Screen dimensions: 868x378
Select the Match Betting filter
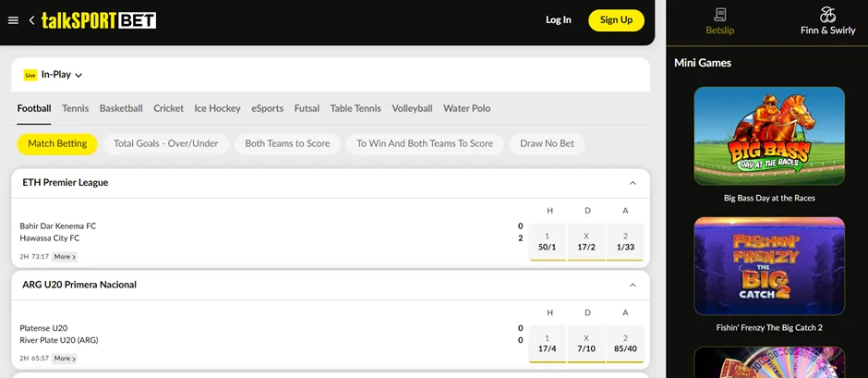pos(57,144)
